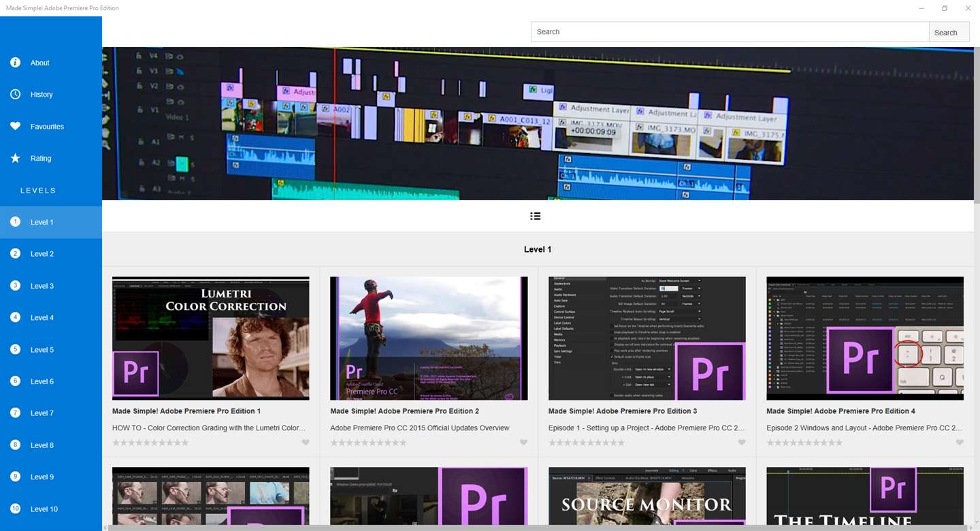
Task: Click the Favourites heart icon in sidebar
Action: (x=15, y=127)
